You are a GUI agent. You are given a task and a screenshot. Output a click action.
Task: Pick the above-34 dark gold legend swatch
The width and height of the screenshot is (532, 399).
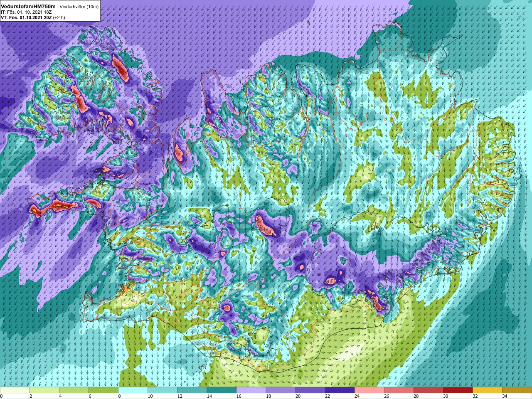click(517, 390)
